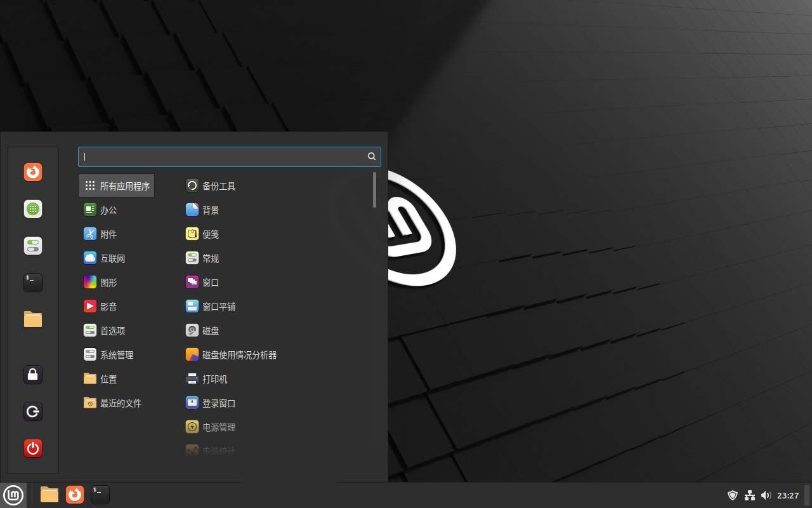Log out using the logout arrow icon

point(32,411)
